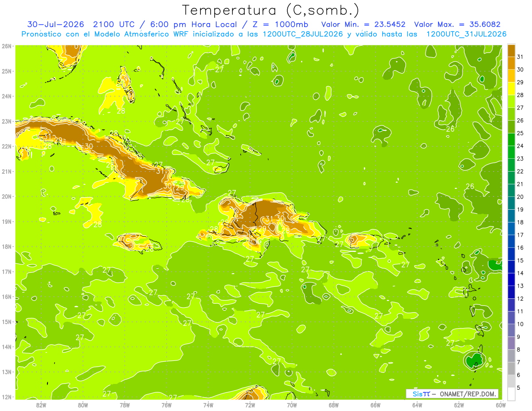Select the "64W" longitude axis label
This screenshot has height=411, width=532.
point(417,405)
